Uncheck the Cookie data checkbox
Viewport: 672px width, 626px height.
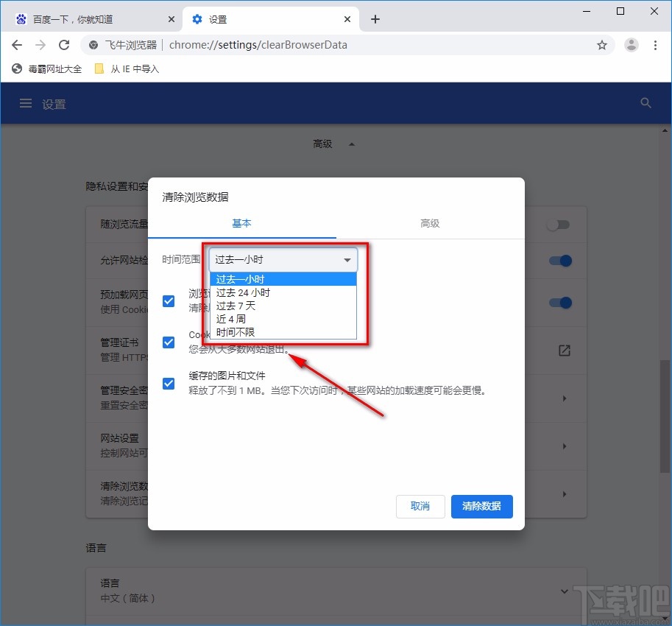click(169, 342)
